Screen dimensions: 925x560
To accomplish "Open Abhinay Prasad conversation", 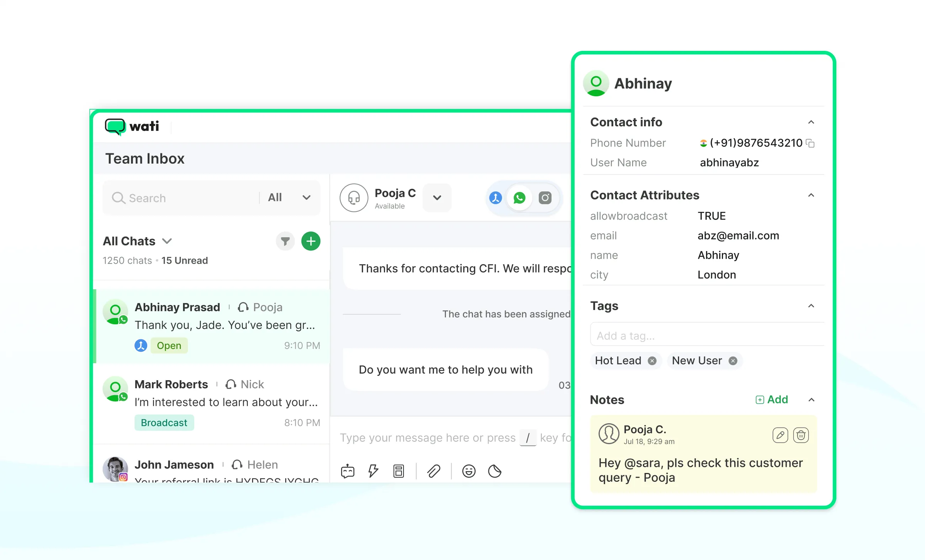I will coord(212,326).
